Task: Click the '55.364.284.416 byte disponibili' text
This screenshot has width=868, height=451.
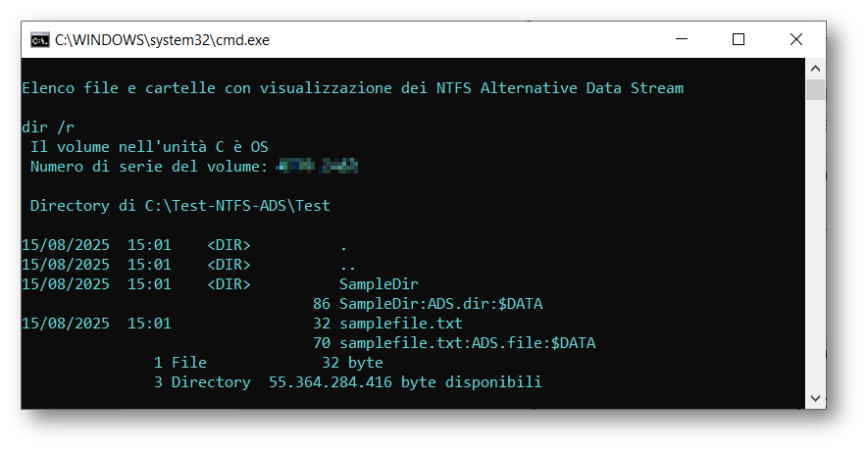Action: click(x=404, y=382)
